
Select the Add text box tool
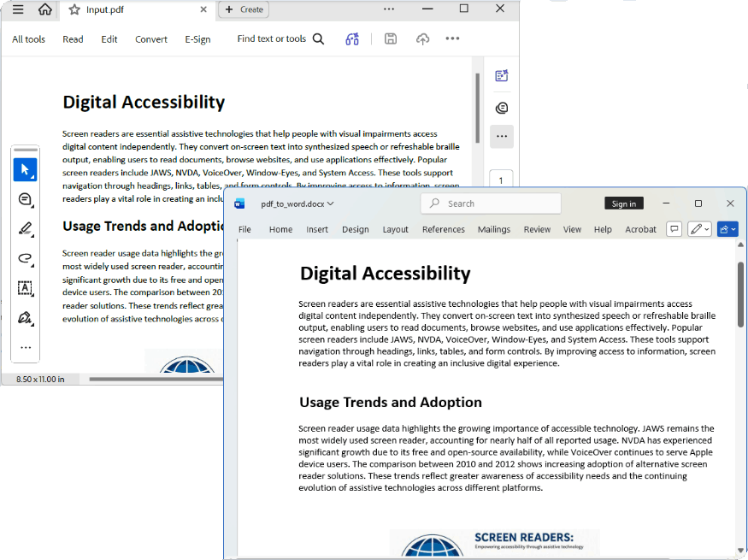coord(26,288)
